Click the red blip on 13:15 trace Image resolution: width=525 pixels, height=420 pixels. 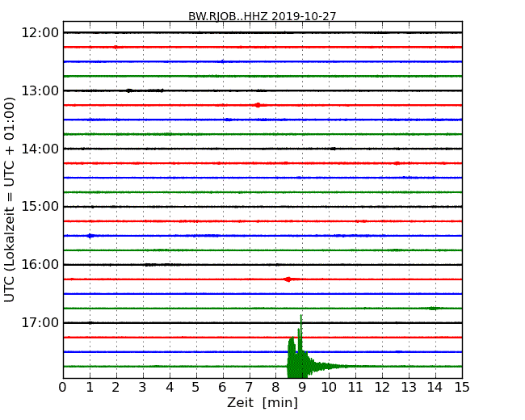pos(258,105)
